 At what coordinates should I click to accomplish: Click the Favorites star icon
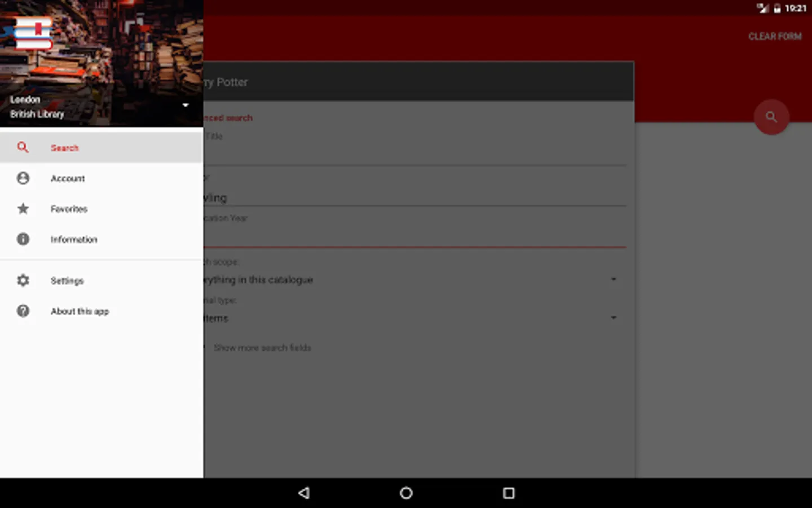point(23,209)
